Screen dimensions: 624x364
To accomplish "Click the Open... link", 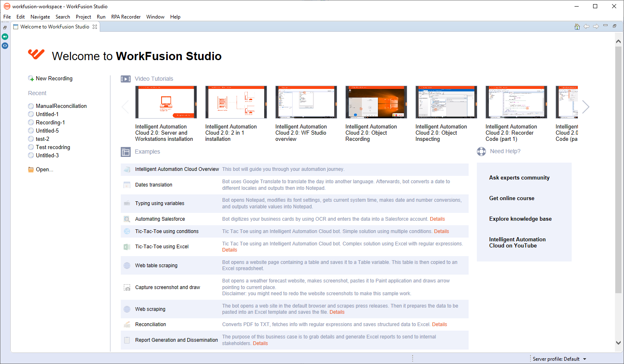I will (45, 170).
